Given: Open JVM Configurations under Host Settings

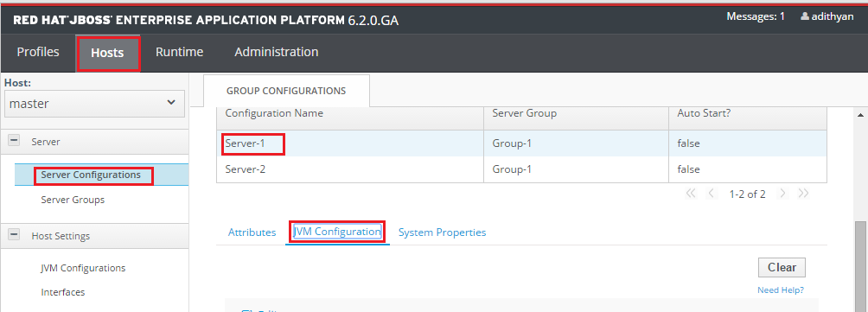Looking at the screenshot, I should 83,268.
